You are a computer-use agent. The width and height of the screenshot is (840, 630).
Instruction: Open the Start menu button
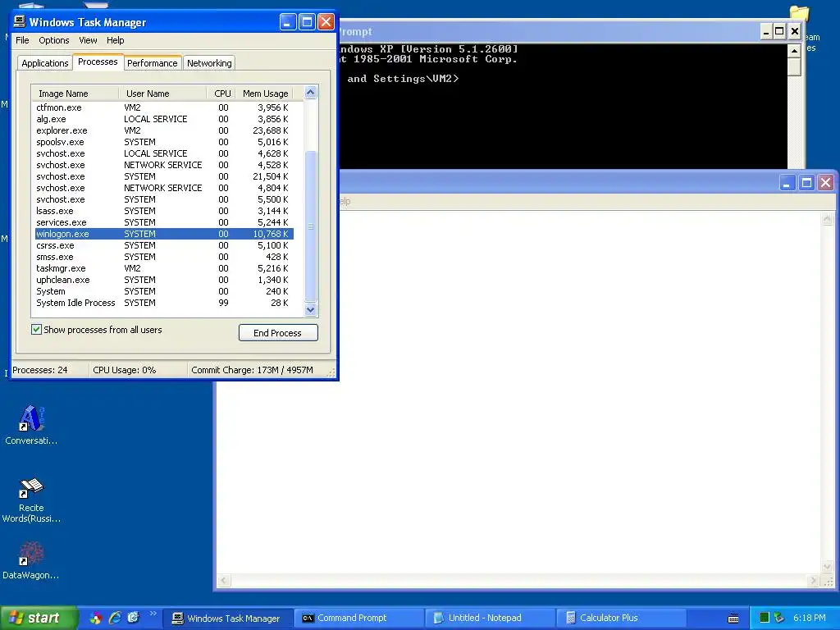pyautogui.click(x=39, y=619)
